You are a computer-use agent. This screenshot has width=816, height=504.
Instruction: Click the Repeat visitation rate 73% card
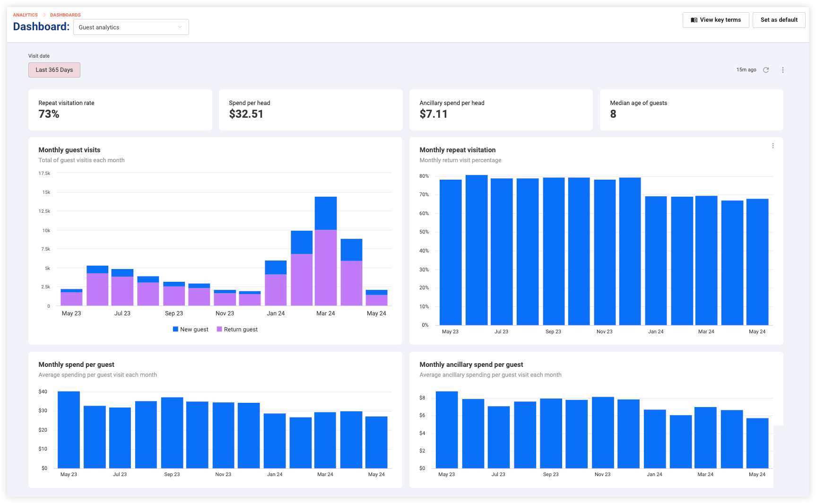(x=120, y=110)
